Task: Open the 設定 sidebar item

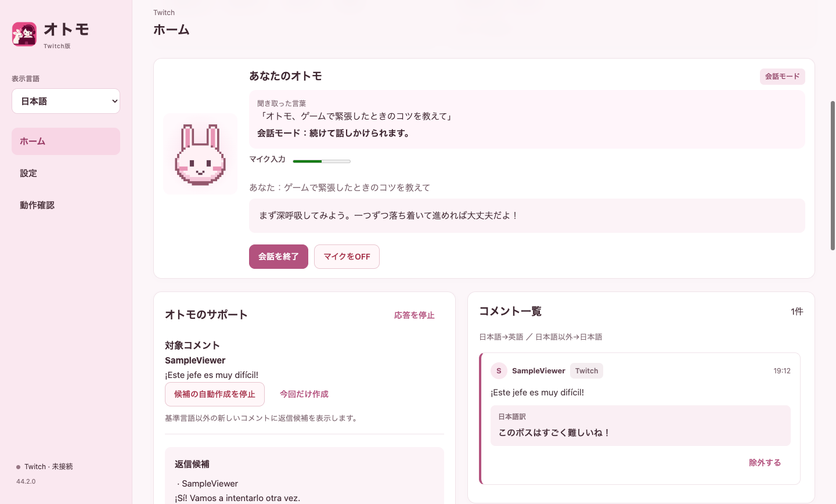Action: (x=66, y=173)
